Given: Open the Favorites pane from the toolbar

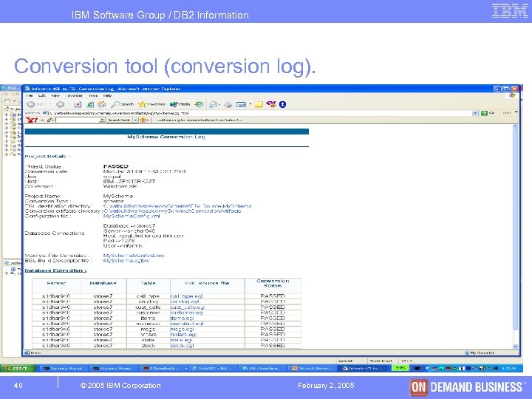Looking at the screenshot, I should [x=151, y=104].
